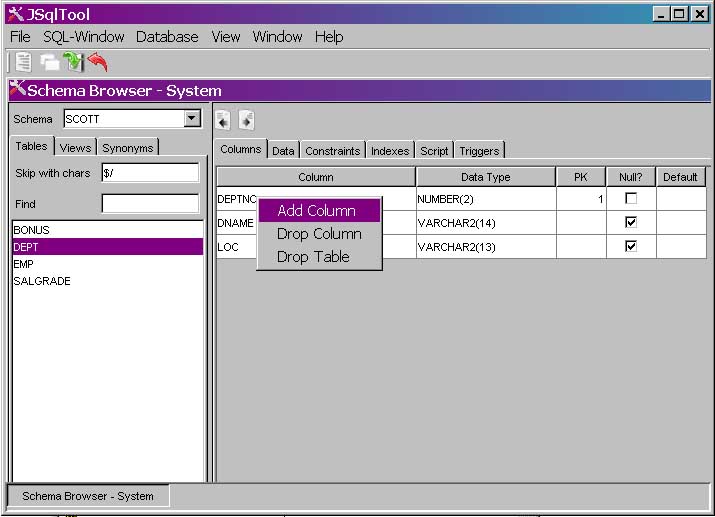Click the Schema Browser window wrench icon
The height and width of the screenshot is (517, 715).
17,90
